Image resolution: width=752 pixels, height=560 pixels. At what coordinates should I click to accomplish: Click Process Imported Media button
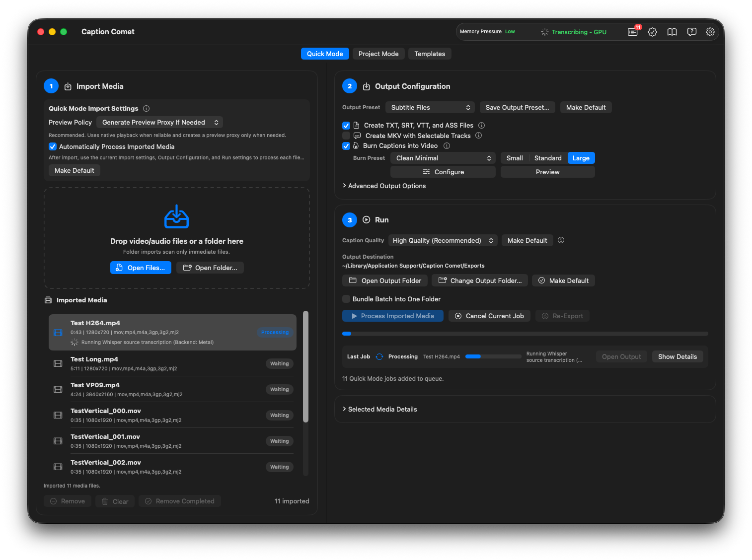click(392, 316)
